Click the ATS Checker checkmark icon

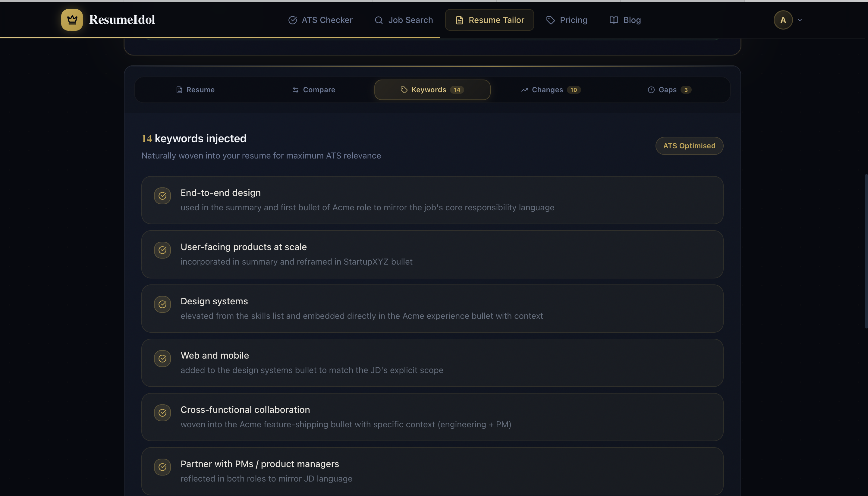pyautogui.click(x=292, y=20)
